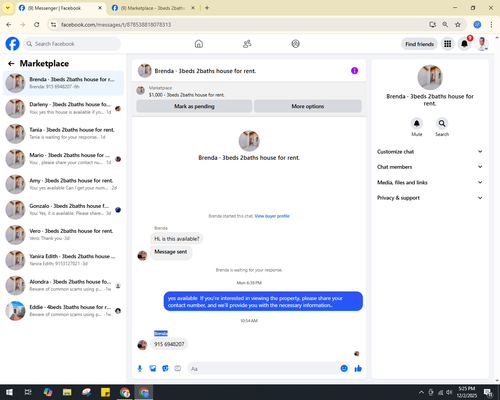
Task: Open the volume icon in system tray
Action: pos(449,392)
